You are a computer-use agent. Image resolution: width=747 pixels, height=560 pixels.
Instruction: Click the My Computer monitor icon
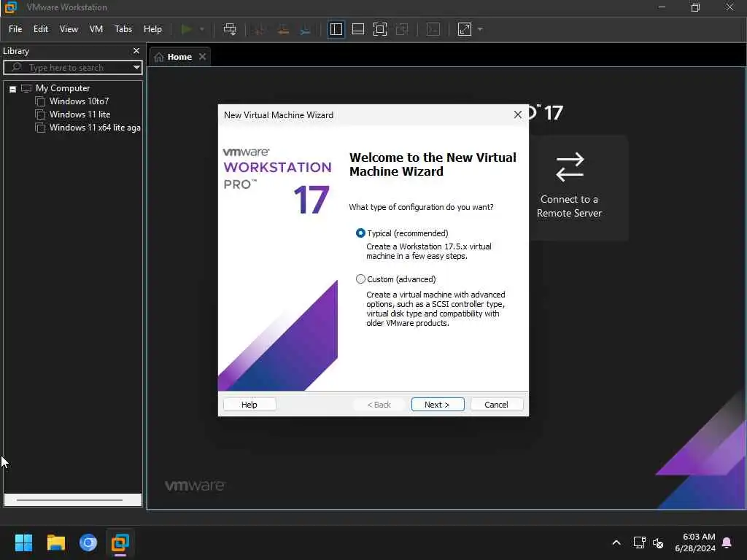point(26,88)
